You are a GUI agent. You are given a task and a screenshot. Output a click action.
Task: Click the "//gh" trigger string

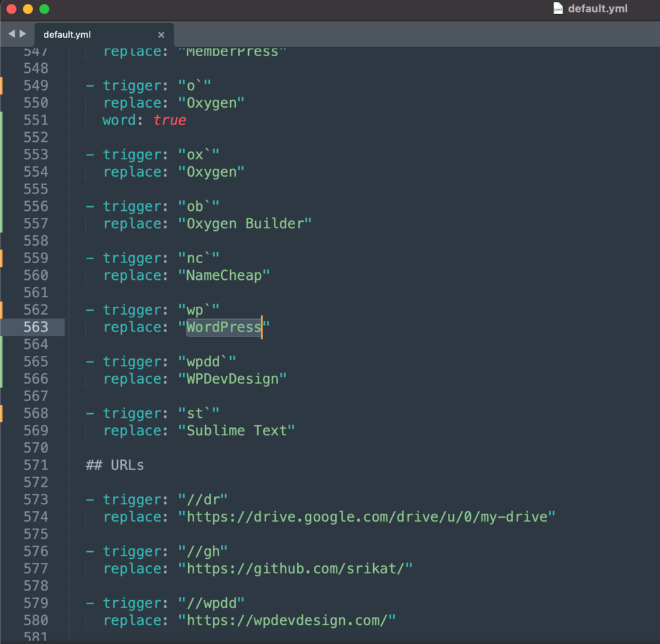click(x=203, y=552)
